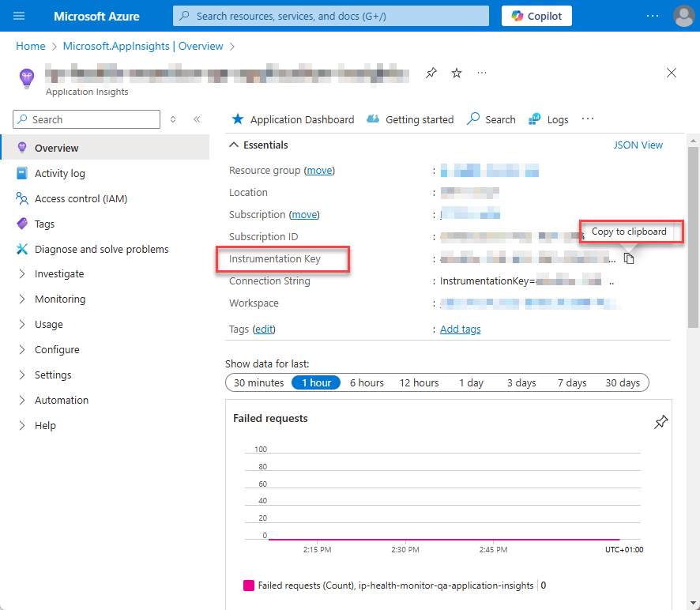Click the sidebar menu search box
The width and height of the screenshot is (700, 610).
87,119
